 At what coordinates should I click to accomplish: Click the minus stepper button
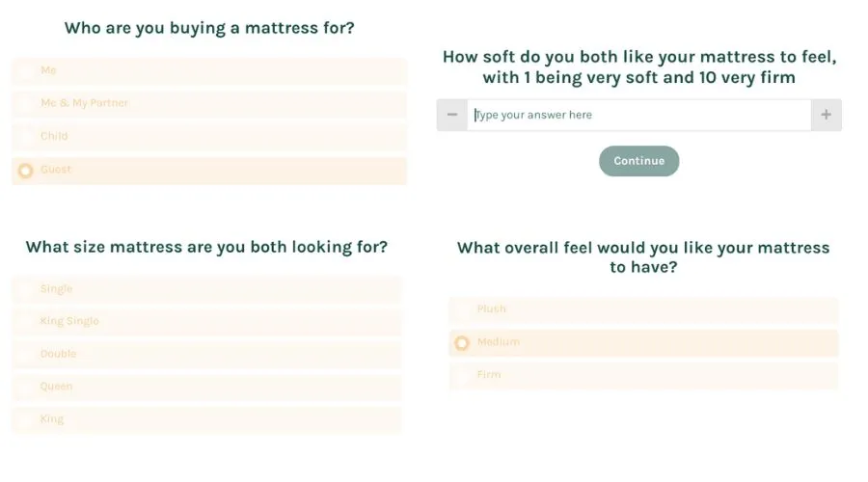coord(452,115)
